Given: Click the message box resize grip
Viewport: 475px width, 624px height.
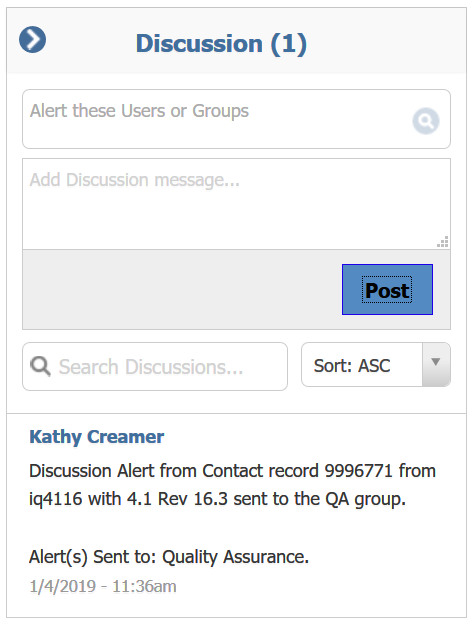Looking at the screenshot, I should coord(443,242).
